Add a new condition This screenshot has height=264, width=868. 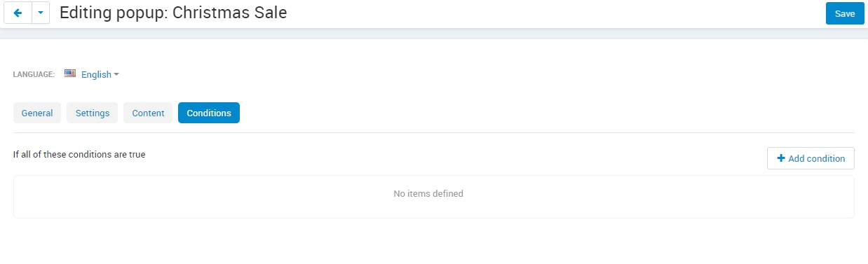[811, 158]
